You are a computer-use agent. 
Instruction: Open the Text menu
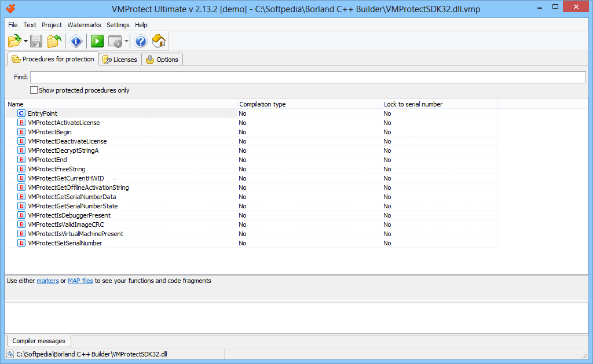point(30,25)
